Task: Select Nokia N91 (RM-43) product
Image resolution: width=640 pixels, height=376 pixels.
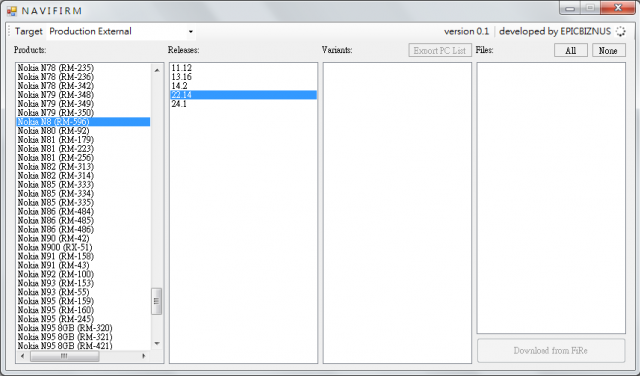Action: [83, 265]
